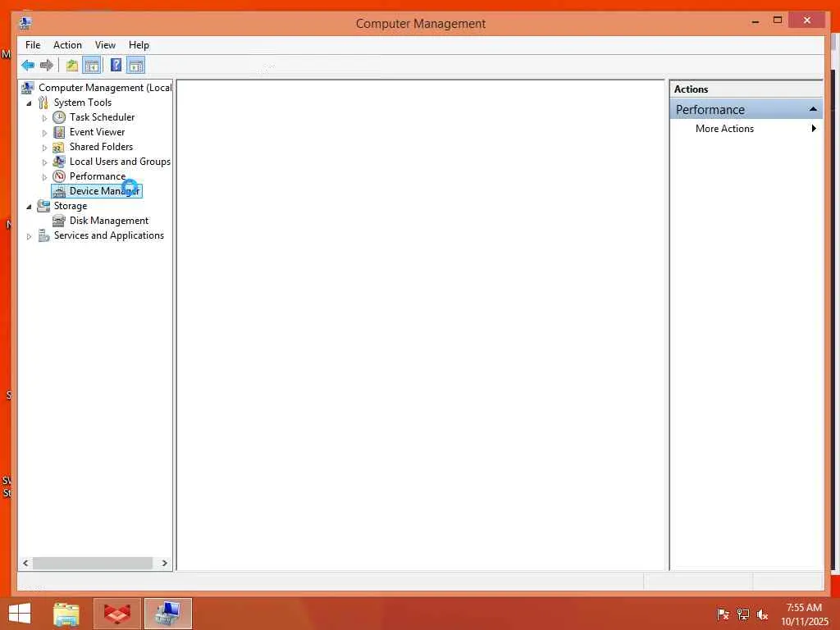Click the Device Manager icon
This screenshot has height=630, width=840.
[59, 191]
